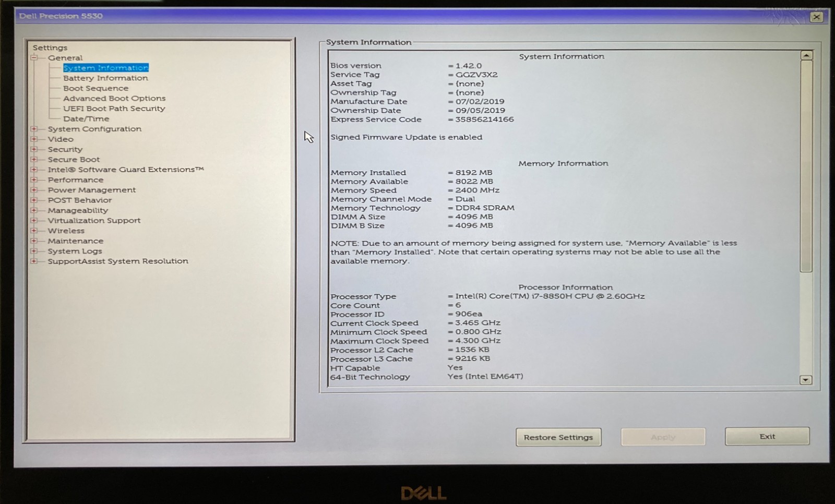Select the Power Management label
The image size is (835, 504).
point(92,190)
